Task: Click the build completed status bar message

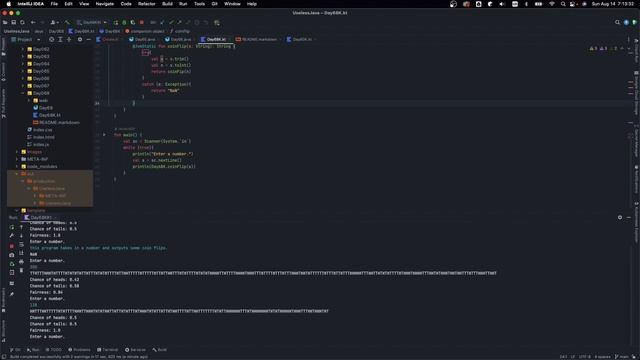Action: pos(79,357)
